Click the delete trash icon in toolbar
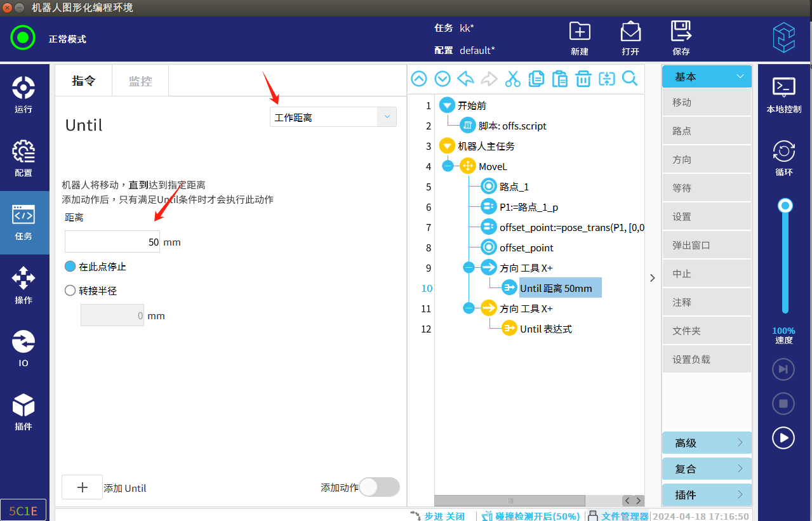 (583, 79)
